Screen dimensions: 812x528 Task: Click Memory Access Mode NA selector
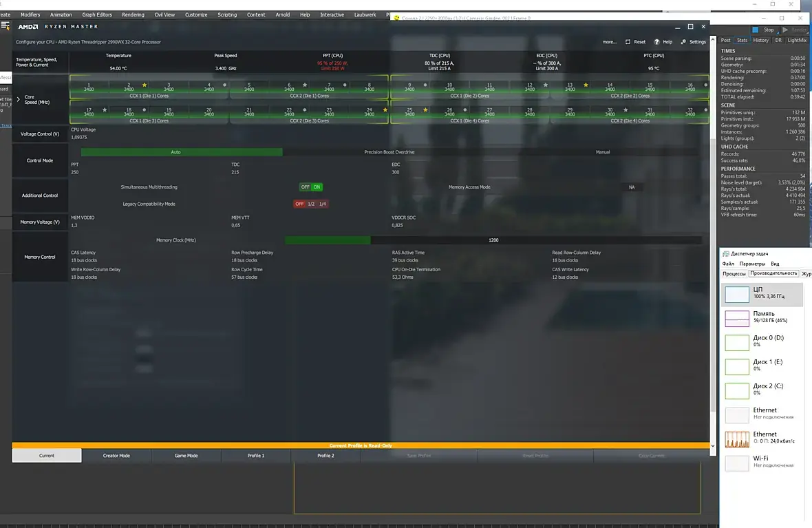click(631, 187)
